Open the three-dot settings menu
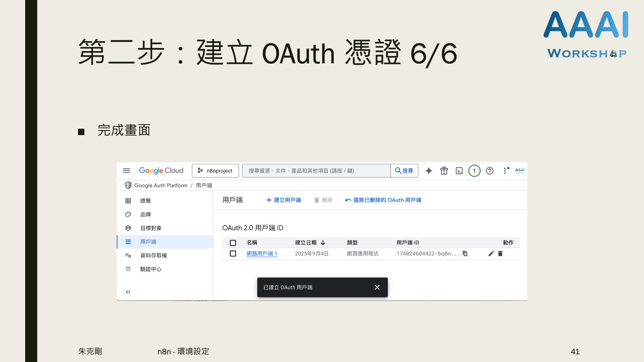Screen dimensions: 644x362 point(505,171)
